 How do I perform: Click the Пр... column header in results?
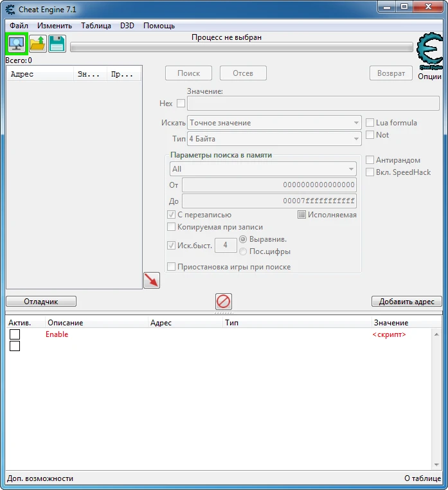pos(123,75)
